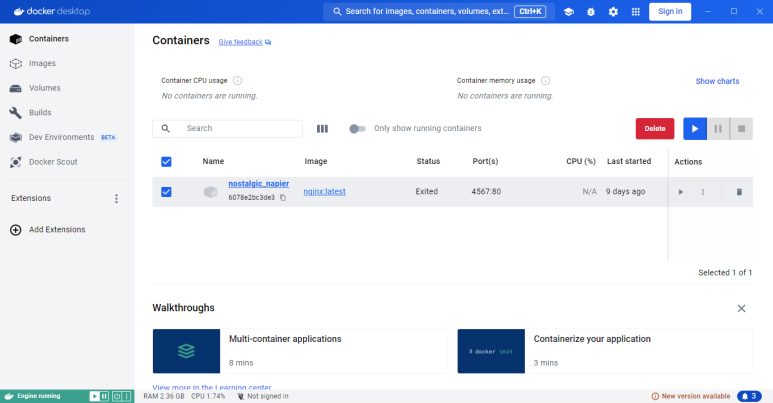773x403 pixels.
Task: Sort by Last started column header
Action: [629, 162]
